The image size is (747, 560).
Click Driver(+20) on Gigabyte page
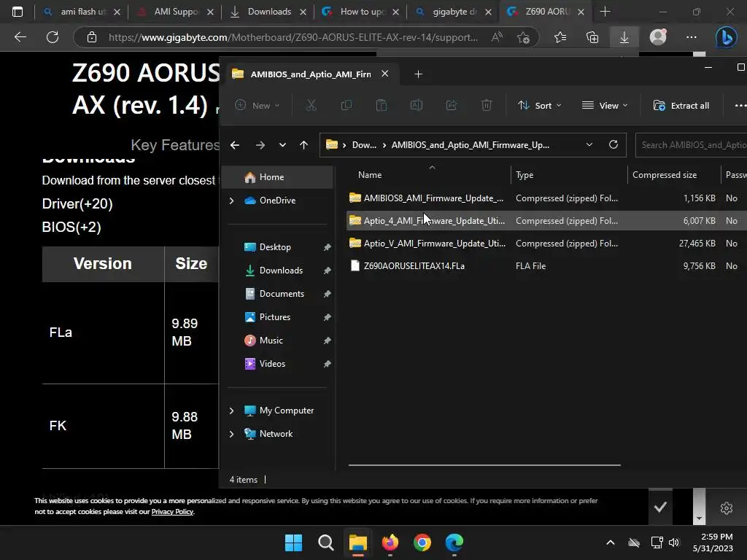pos(77,204)
